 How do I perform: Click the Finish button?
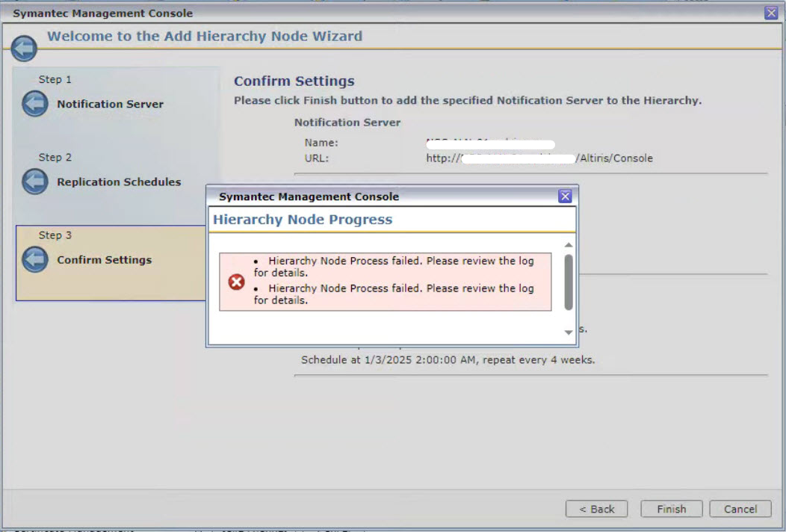click(x=672, y=509)
